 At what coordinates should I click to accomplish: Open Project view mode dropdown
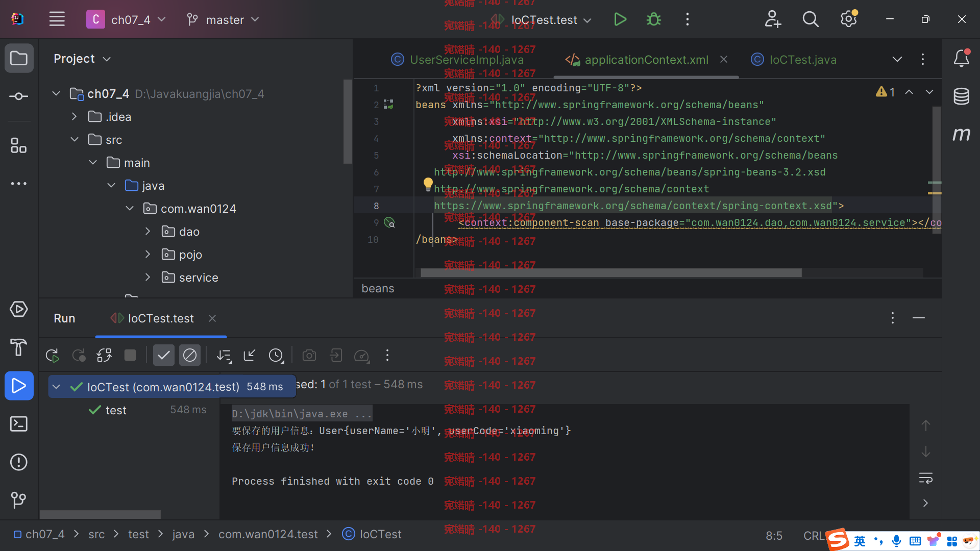[82, 59]
